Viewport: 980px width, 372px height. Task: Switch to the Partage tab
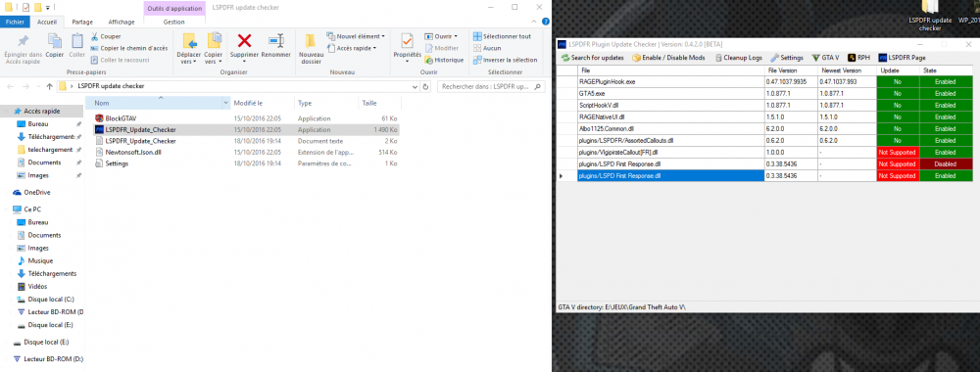82,22
